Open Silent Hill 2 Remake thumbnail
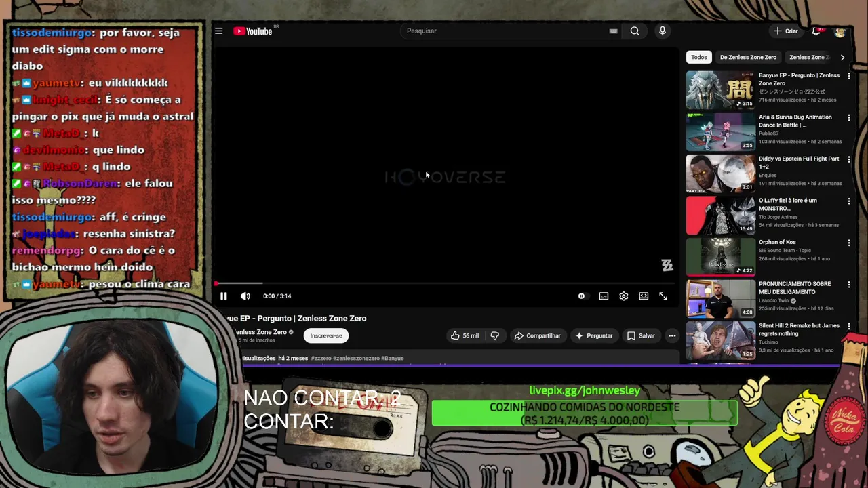Screen dimensions: 868x488 720,340
